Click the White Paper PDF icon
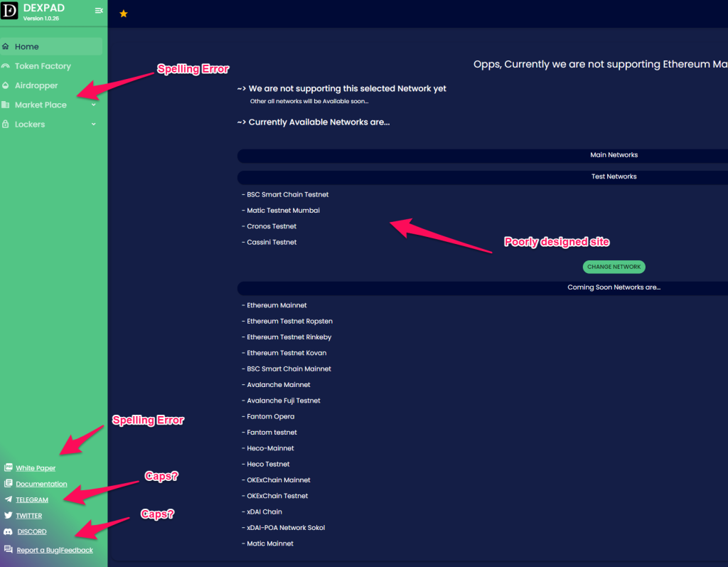Image resolution: width=728 pixels, height=567 pixels. point(9,467)
